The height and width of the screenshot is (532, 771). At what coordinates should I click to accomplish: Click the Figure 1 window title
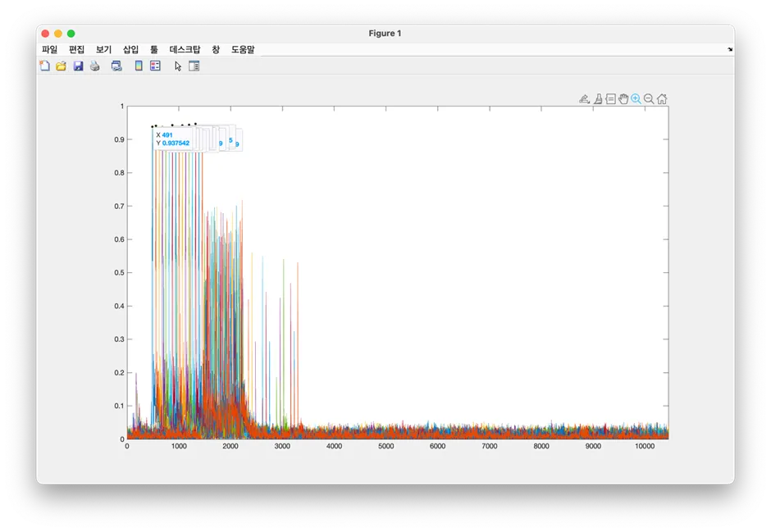(x=385, y=34)
